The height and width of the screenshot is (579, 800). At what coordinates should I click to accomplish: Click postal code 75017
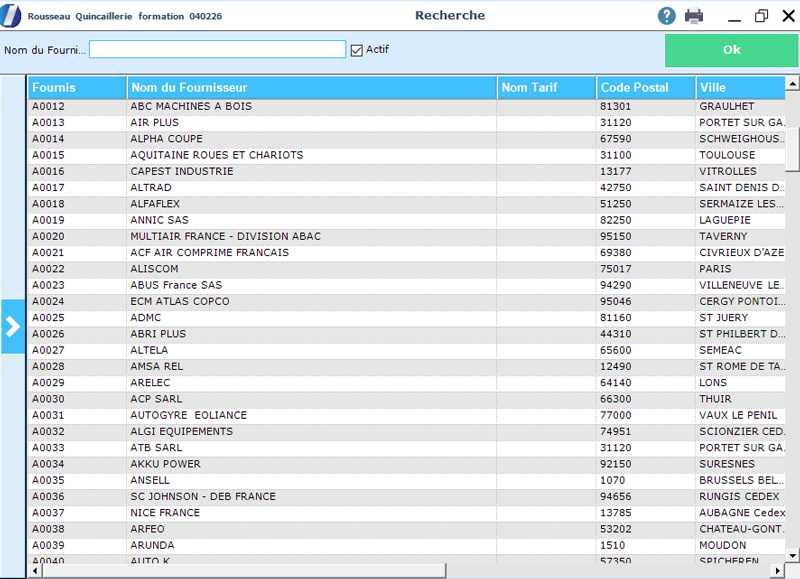[615, 269]
